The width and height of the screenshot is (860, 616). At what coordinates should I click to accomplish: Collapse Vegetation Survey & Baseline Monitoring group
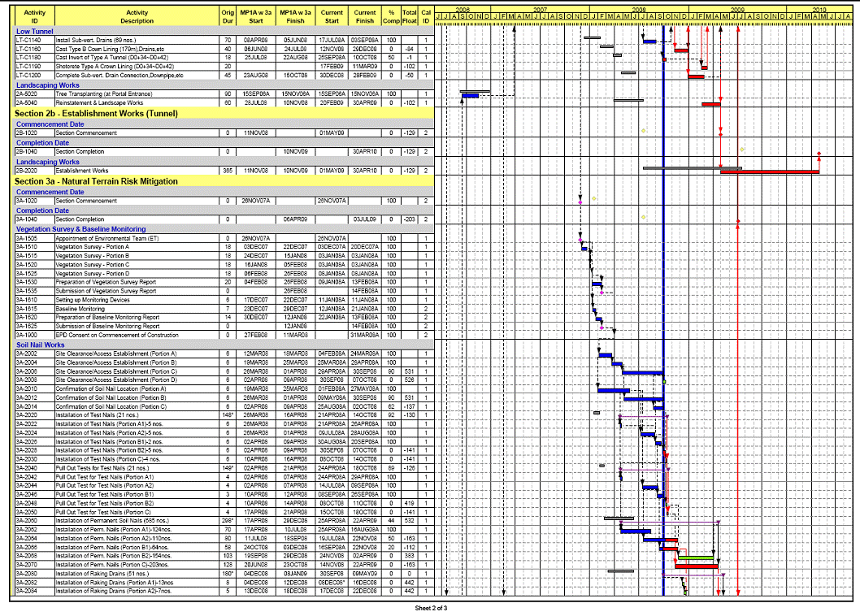tap(80, 229)
